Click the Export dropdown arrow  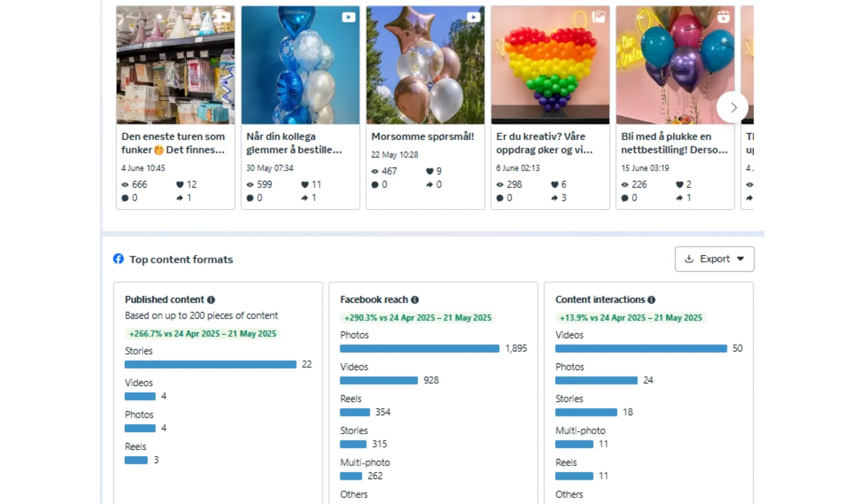741,259
